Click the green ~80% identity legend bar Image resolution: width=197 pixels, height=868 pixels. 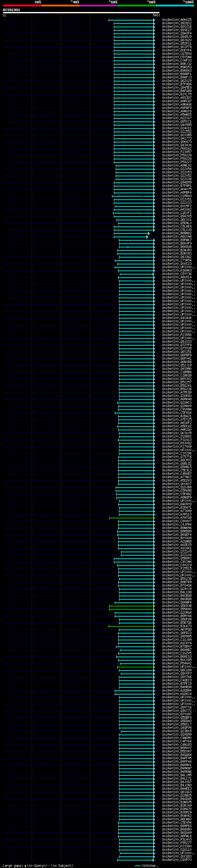137,6
